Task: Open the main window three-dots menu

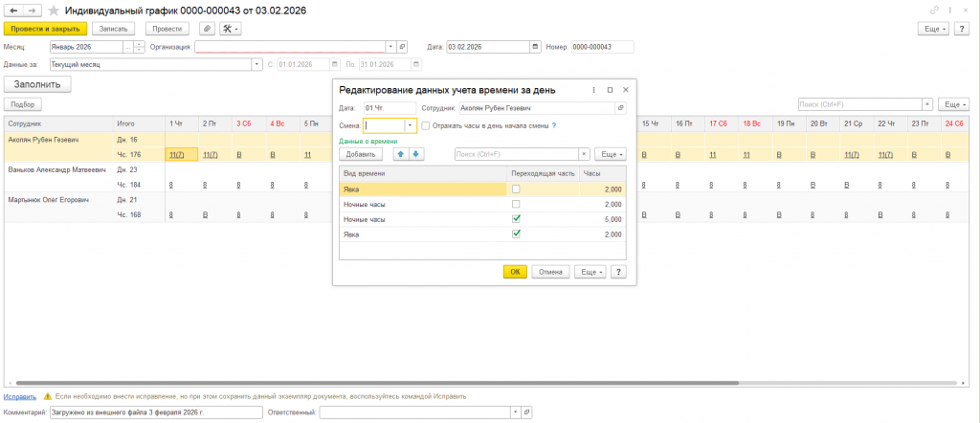Action: (950, 10)
